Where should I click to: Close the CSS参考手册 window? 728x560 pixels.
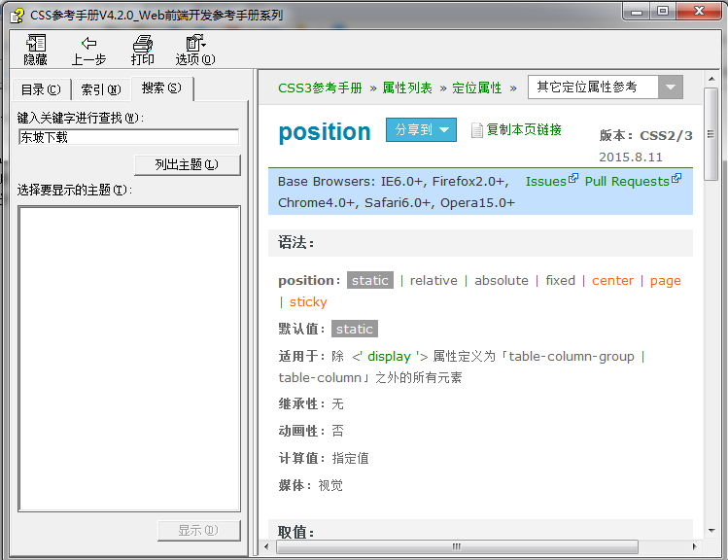pyautogui.click(x=699, y=11)
